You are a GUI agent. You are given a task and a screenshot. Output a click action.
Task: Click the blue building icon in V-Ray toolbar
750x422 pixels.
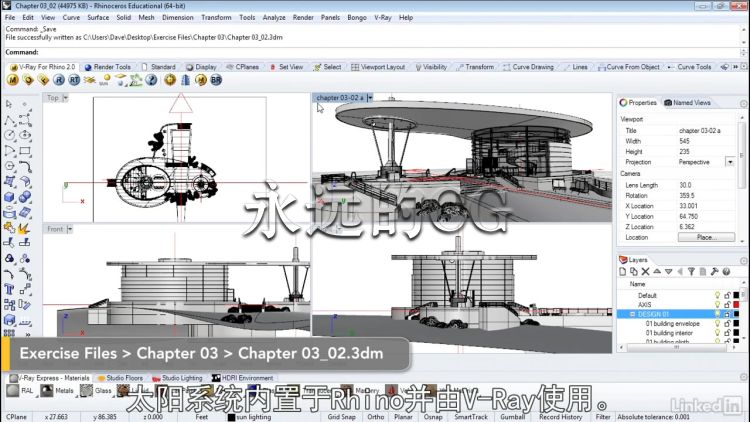click(x=186, y=80)
